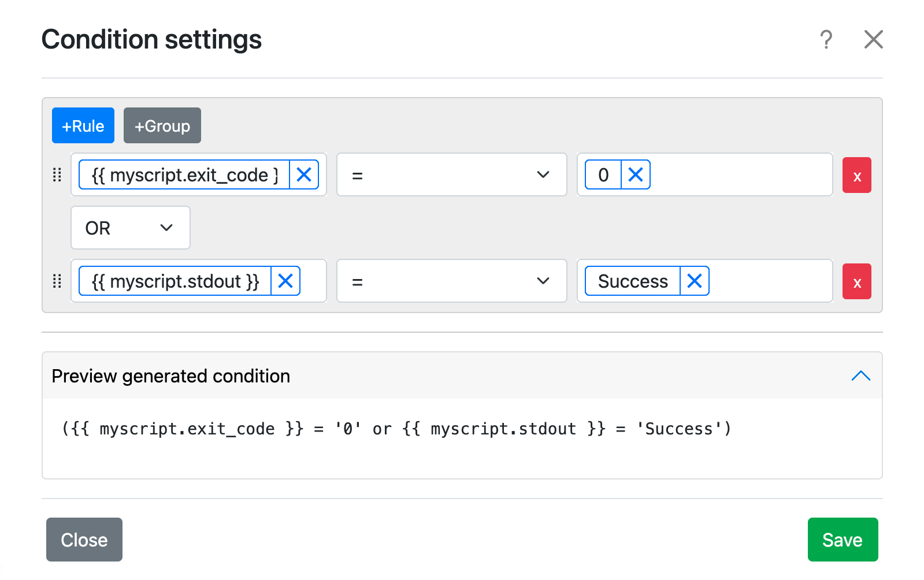
Task: Click empty area in the 'Success' value field
Action: (769, 281)
